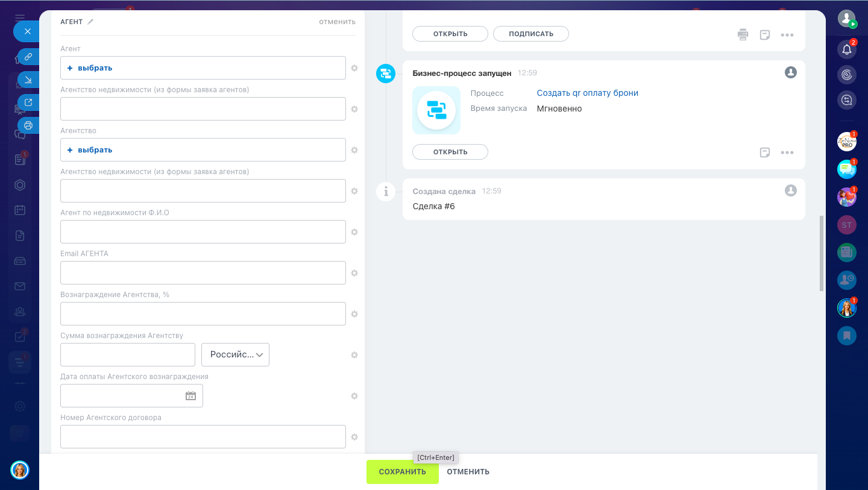Click into the Email АГЕНТА field
The width and height of the screenshot is (868, 490).
pos(203,273)
